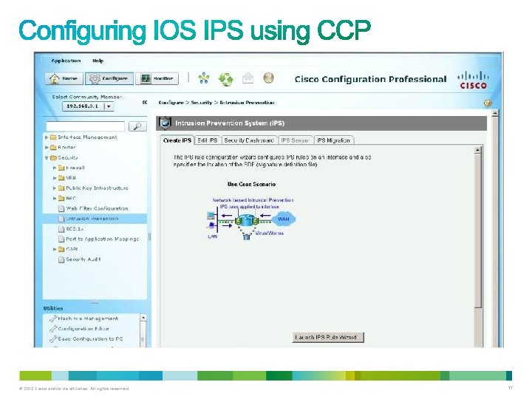This screenshot has height=399, width=532.
Task: Click the Router folder icon
Action: [x=53, y=148]
